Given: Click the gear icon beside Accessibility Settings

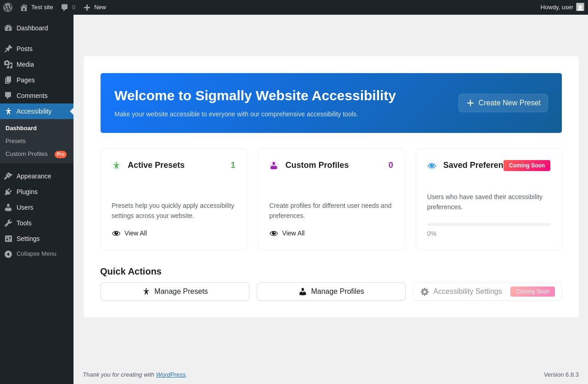Looking at the screenshot, I should [x=424, y=292].
